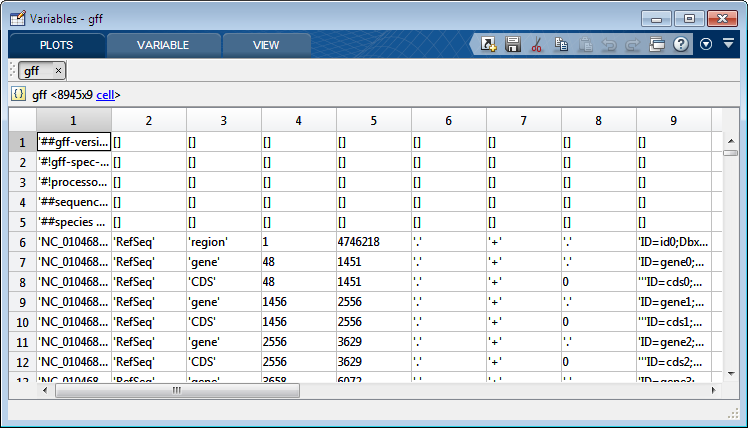Select column header 7
The width and height of the screenshot is (748, 428).
pyautogui.click(x=523, y=120)
